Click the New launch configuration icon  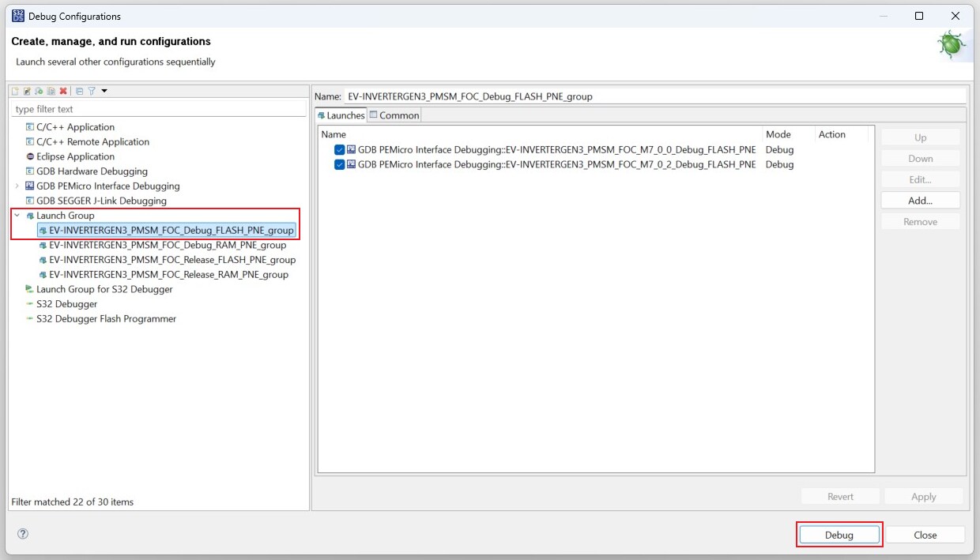coord(15,92)
